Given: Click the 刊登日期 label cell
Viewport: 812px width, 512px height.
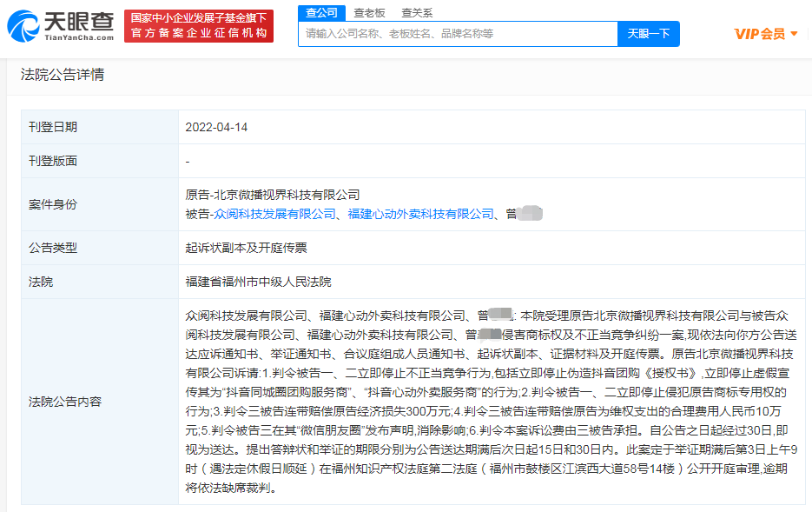Looking at the screenshot, I should (x=100, y=127).
